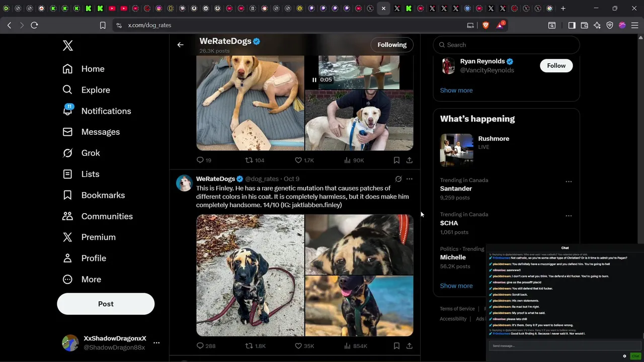Open options for the Santander trend
The image size is (644, 362).
tap(569, 182)
